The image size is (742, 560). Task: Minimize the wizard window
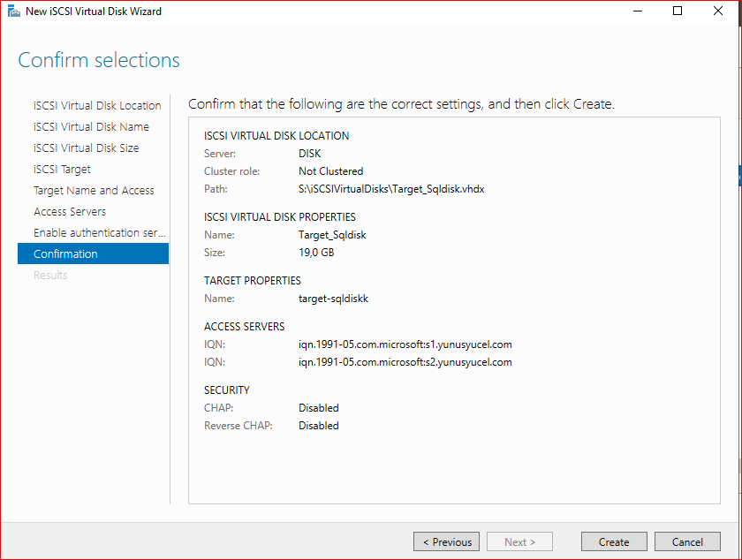click(x=638, y=11)
